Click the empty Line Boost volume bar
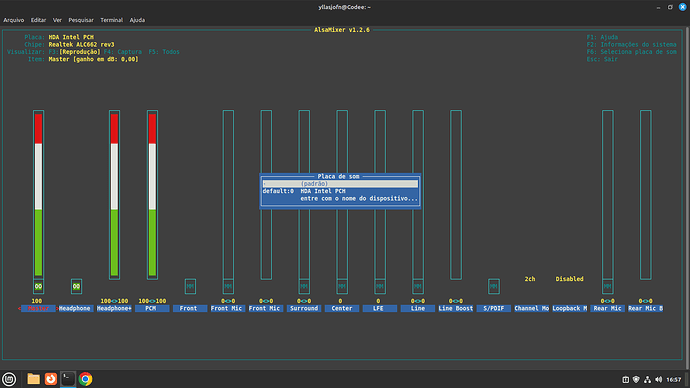Viewport: 690px width, 388px height. tap(456, 194)
